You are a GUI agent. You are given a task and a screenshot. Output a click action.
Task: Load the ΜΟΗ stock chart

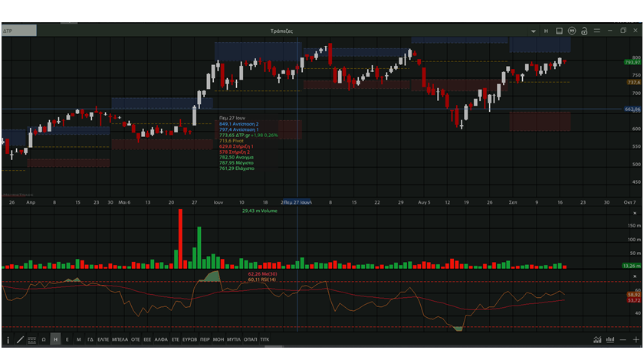click(x=219, y=339)
